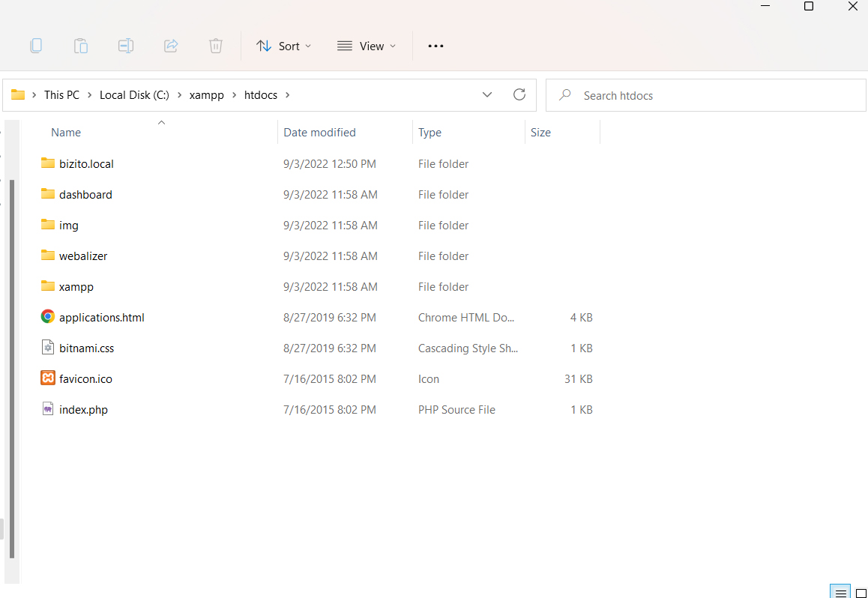Select favicon.ico file name
868x598 pixels.
[x=85, y=379]
